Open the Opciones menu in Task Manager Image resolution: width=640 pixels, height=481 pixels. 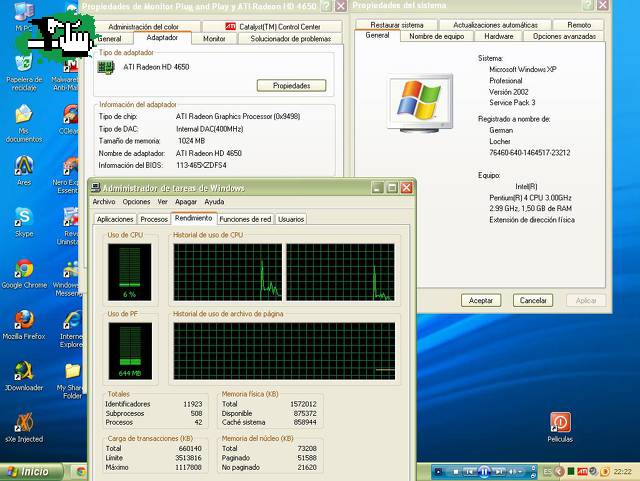(x=136, y=202)
